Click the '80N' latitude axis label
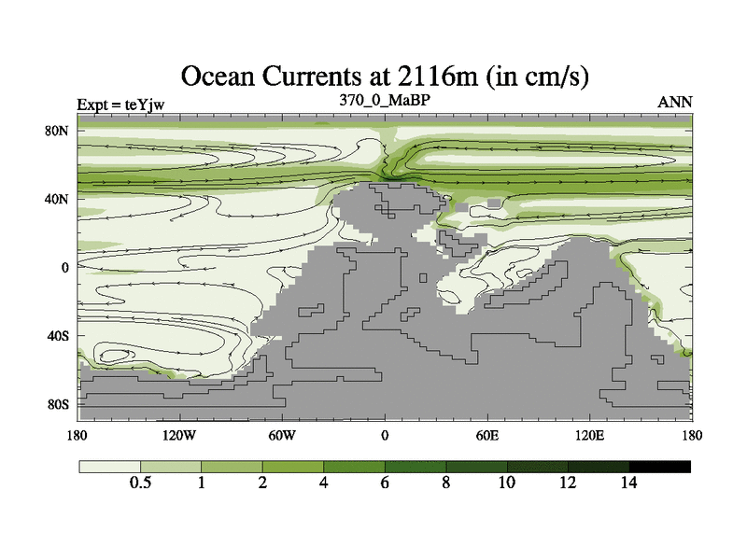Image resolution: width=747 pixels, height=560 pixels. coord(58,131)
